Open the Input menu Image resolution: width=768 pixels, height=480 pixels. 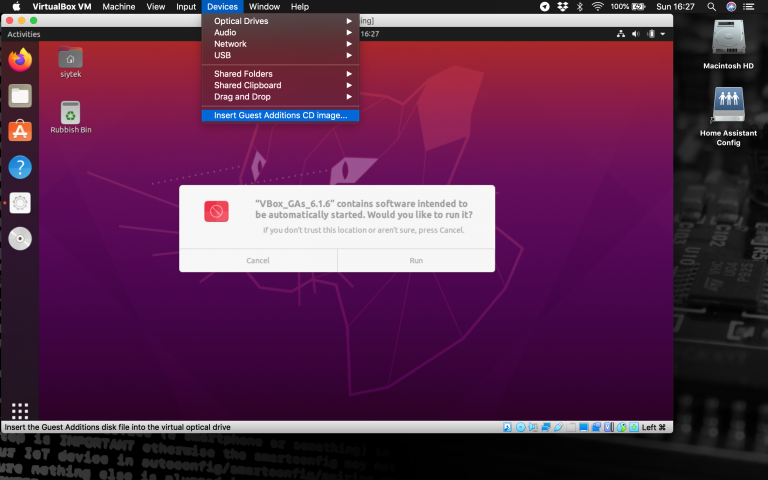[186, 6]
